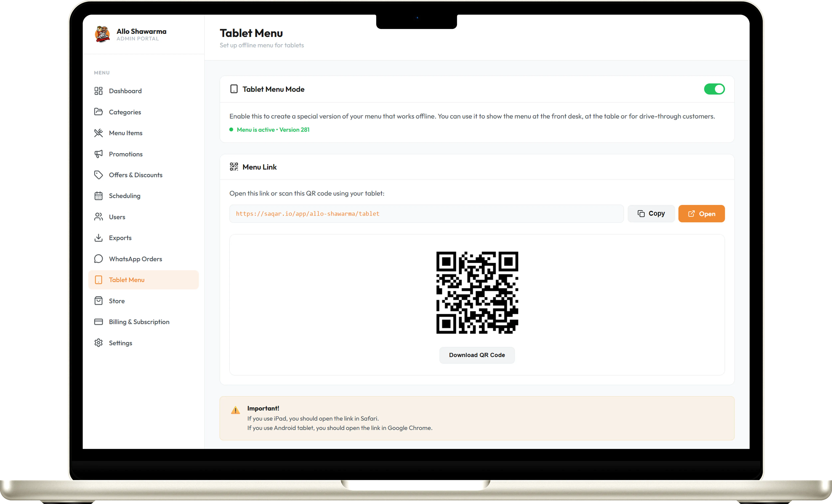
Task: Click the QR icon beside Menu Link heading
Action: pos(234,167)
